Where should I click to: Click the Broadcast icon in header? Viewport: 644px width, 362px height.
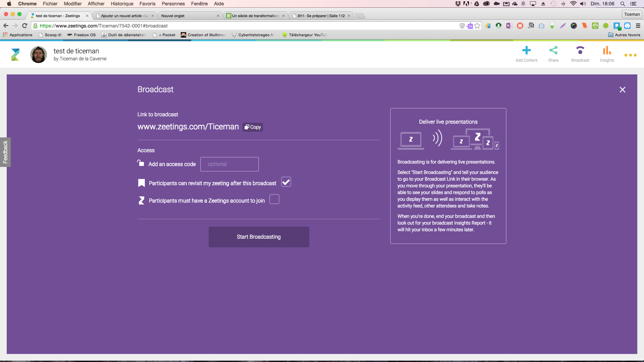click(580, 50)
